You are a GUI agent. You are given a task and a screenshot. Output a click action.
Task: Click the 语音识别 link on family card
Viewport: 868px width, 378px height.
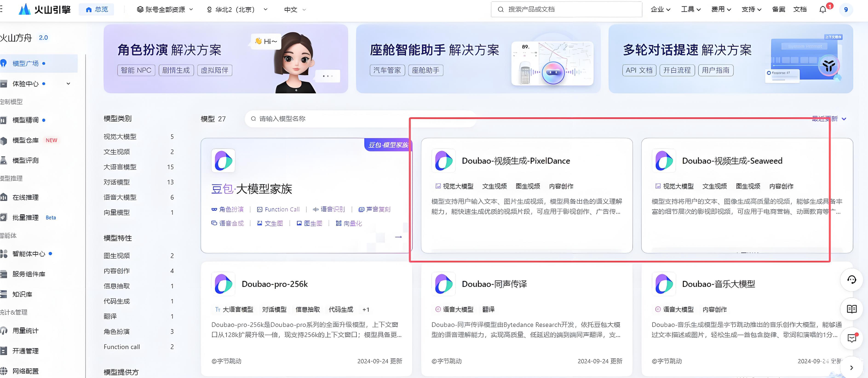[x=328, y=209]
